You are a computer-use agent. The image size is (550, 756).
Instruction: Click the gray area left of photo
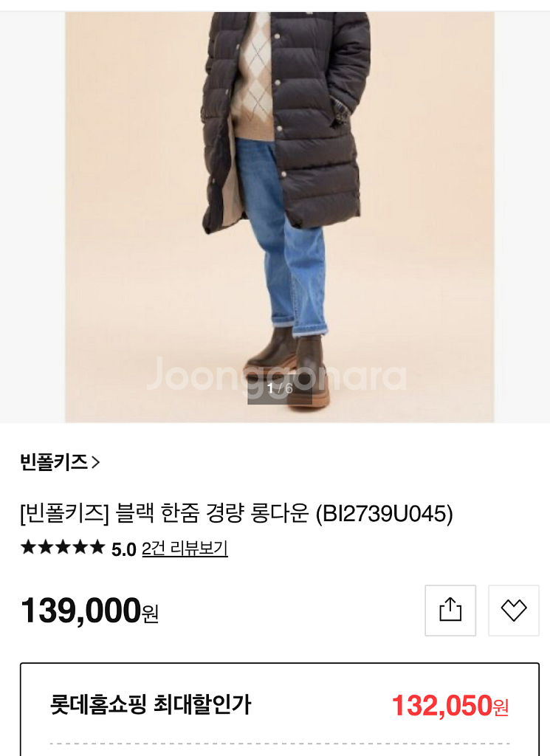click(x=32, y=217)
